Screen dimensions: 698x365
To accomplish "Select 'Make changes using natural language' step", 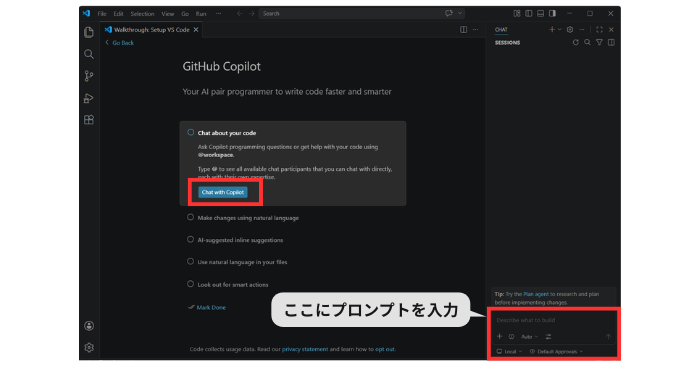I will [x=248, y=218].
